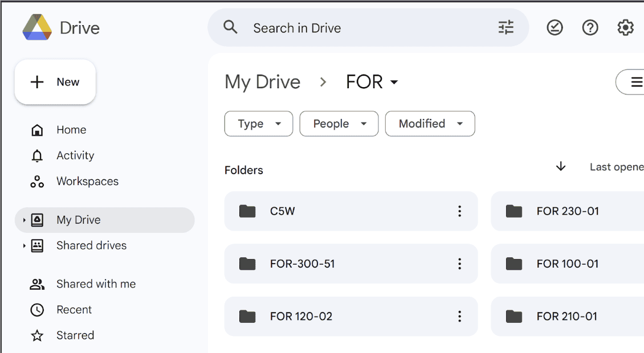Open the Settings gear icon

625,27
